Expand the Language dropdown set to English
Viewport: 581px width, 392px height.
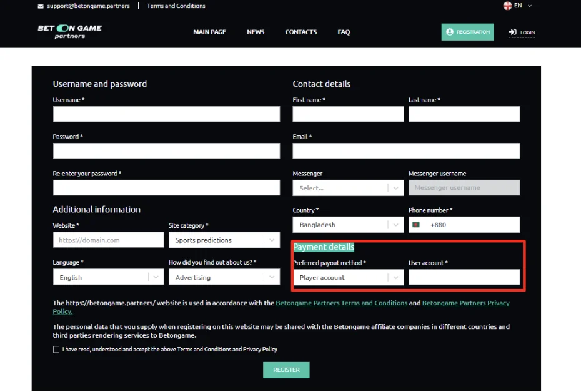[x=108, y=278]
